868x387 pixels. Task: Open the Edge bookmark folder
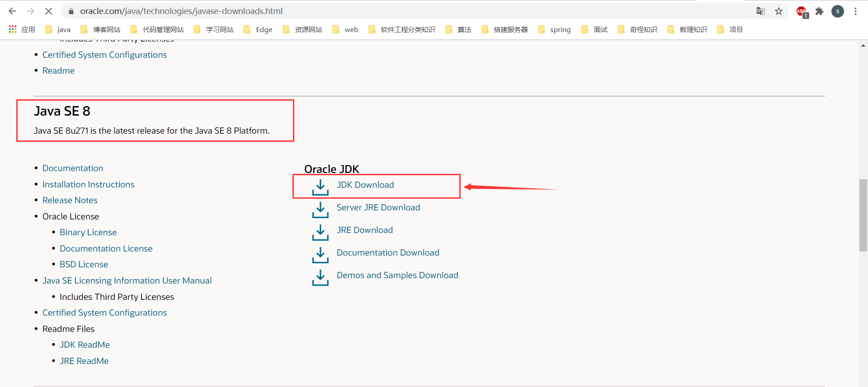[x=258, y=29]
